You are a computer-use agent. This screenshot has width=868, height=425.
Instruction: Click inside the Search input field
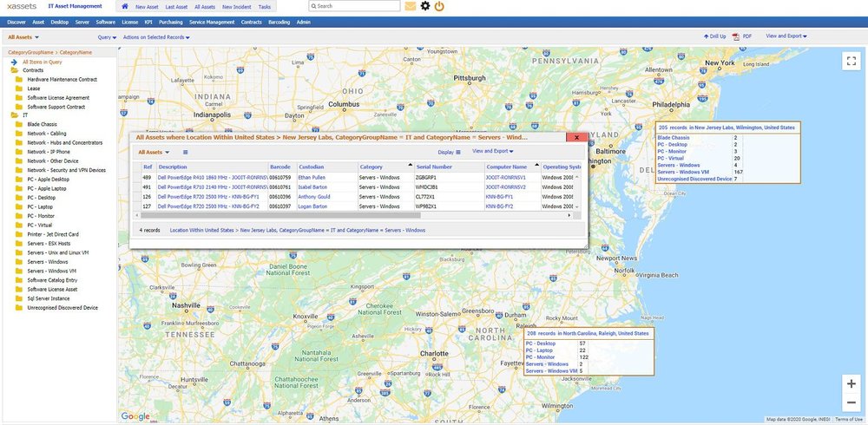tap(354, 6)
